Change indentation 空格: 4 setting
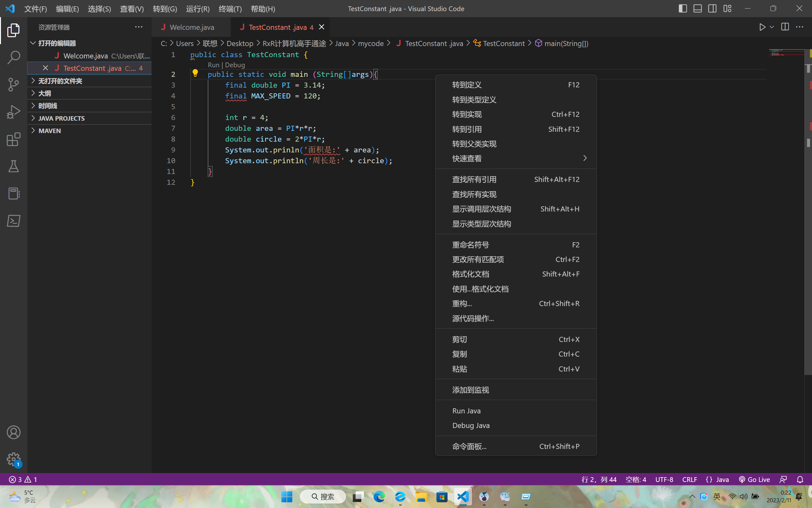Screen dimensions: 812x508 click(636, 479)
